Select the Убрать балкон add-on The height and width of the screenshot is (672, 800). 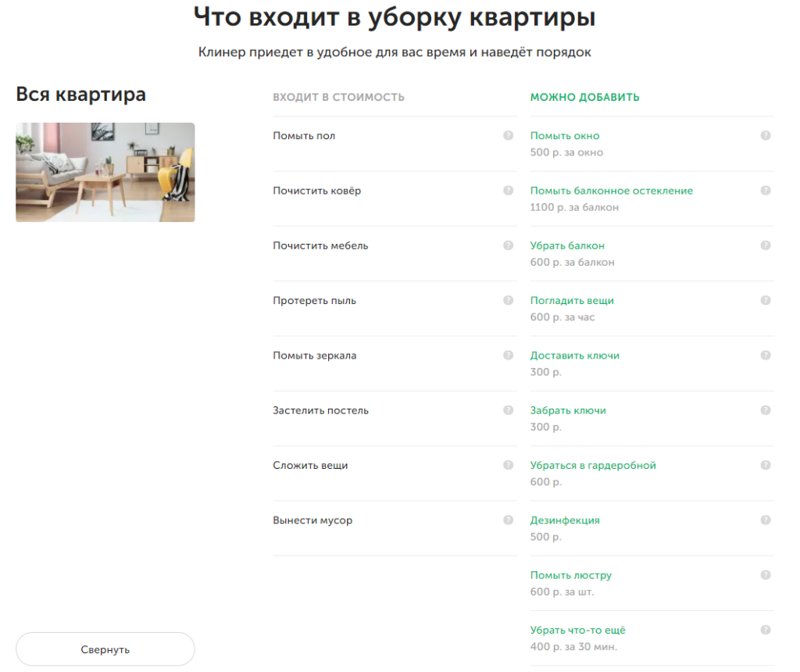(567, 246)
